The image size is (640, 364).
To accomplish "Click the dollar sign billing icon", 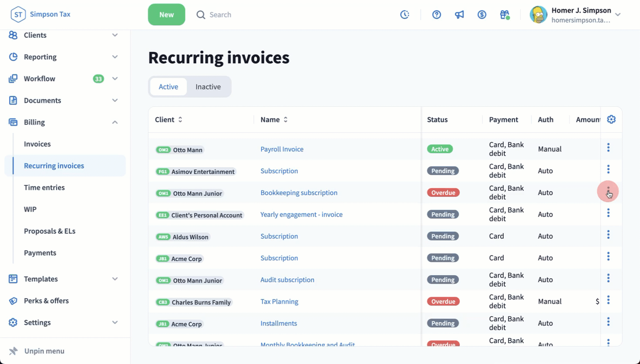I will pyautogui.click(x=482, y=14).
